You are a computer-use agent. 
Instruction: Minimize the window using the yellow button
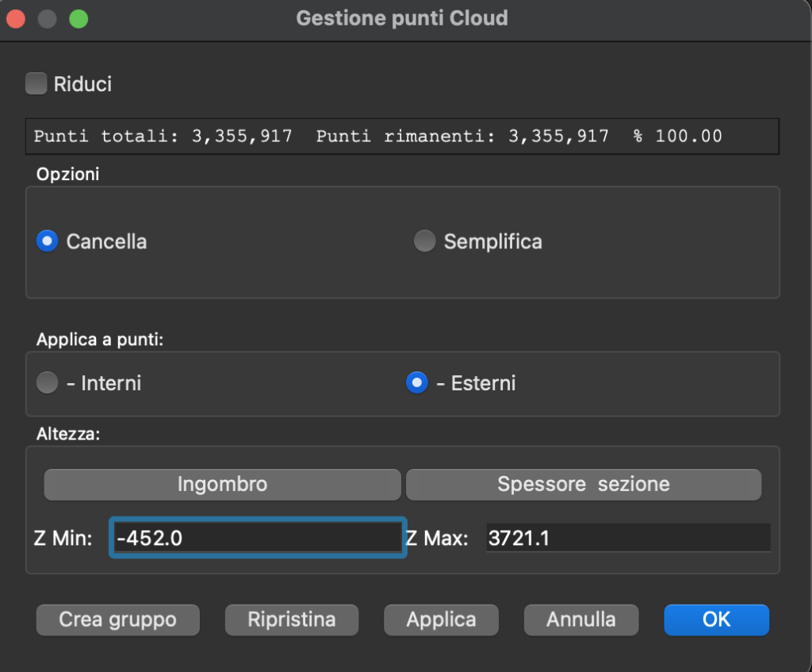47,18
